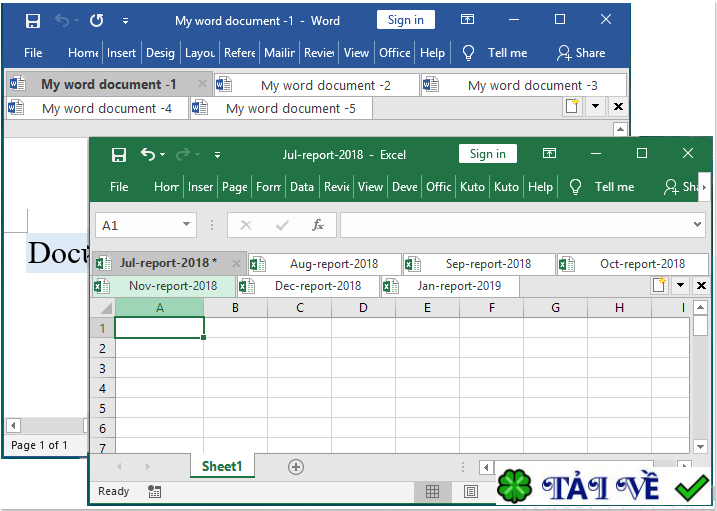Open Customize Quick Access dropdown in Excel
The image size is (717, 511).
click(x=218, y=155)
